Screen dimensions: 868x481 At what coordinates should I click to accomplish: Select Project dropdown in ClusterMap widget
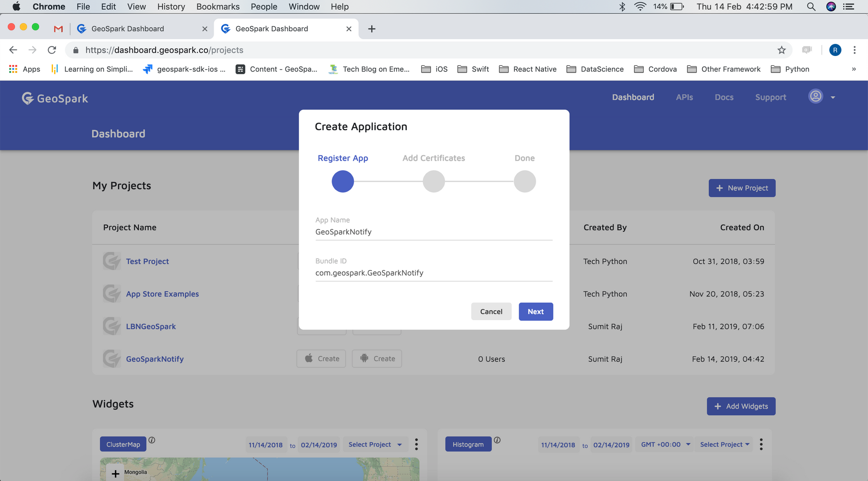click(x=375, y=445)
